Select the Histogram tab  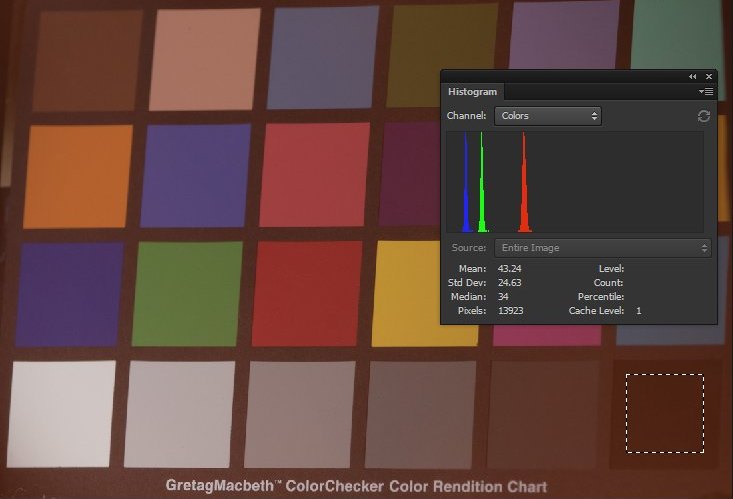[x=472, y=92]
